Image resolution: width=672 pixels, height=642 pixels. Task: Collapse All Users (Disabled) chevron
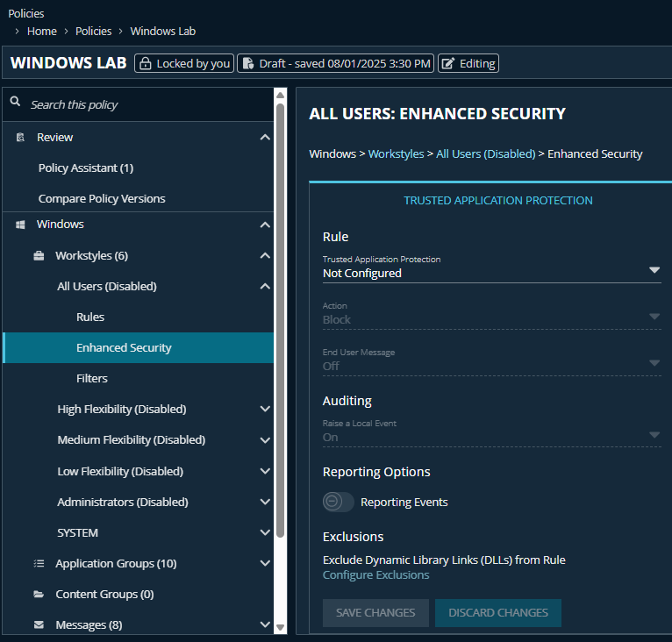(265, 286)
